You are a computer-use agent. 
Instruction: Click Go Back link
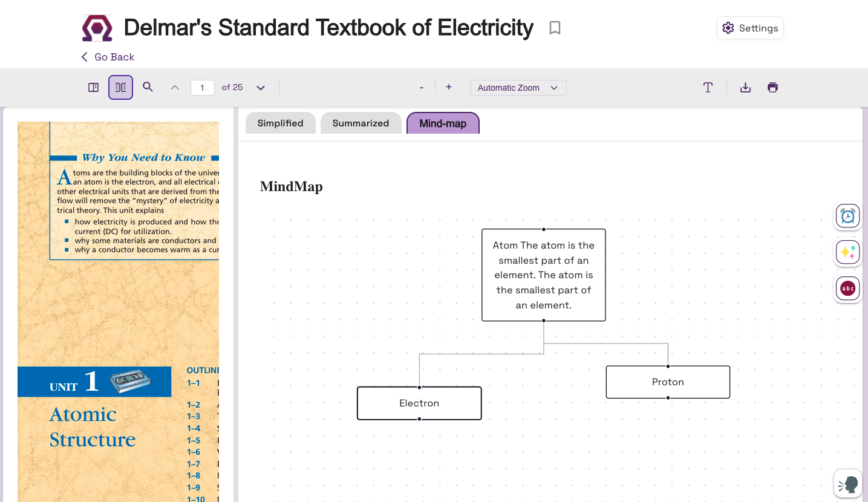pos(108,57)
